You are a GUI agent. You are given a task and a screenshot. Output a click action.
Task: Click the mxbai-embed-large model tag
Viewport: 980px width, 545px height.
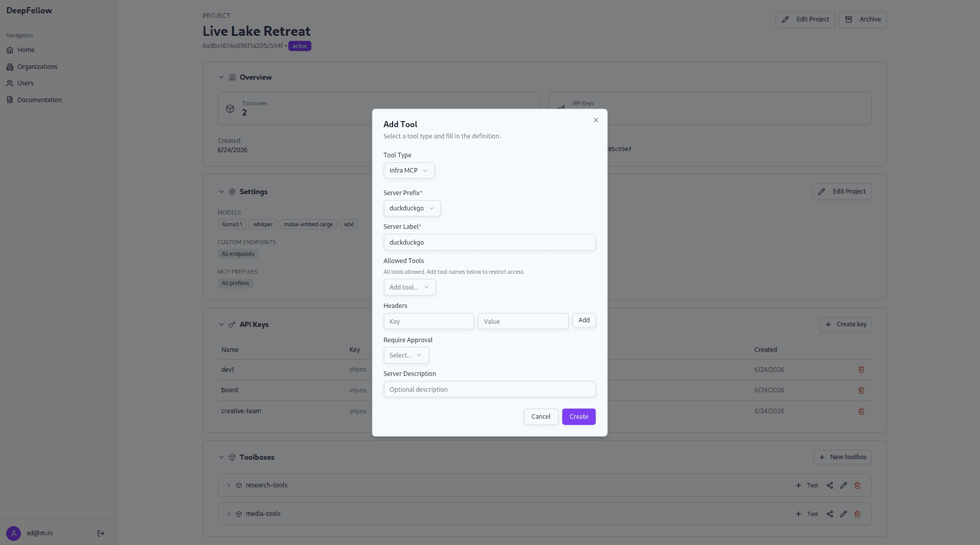click(x=308, y=225)
